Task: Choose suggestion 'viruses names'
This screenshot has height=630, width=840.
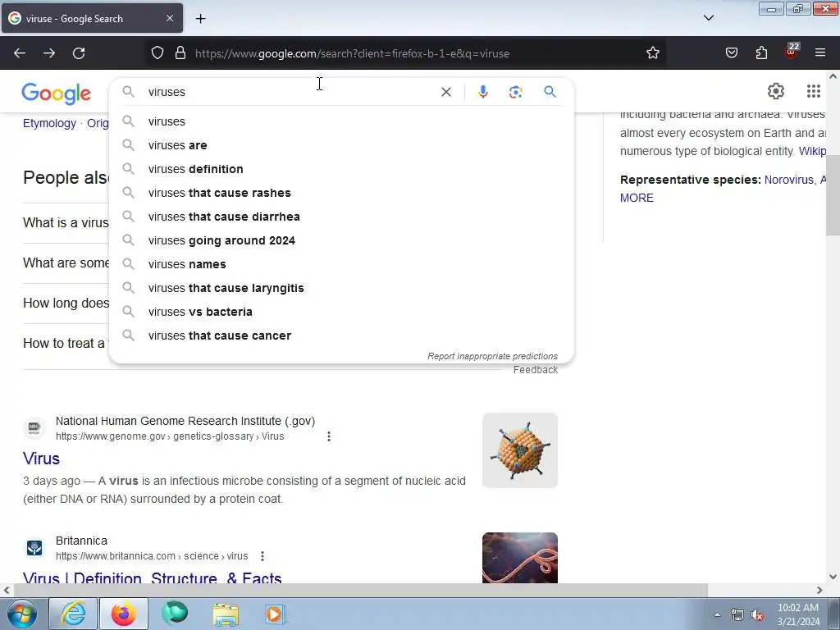Action: point(341,264)
